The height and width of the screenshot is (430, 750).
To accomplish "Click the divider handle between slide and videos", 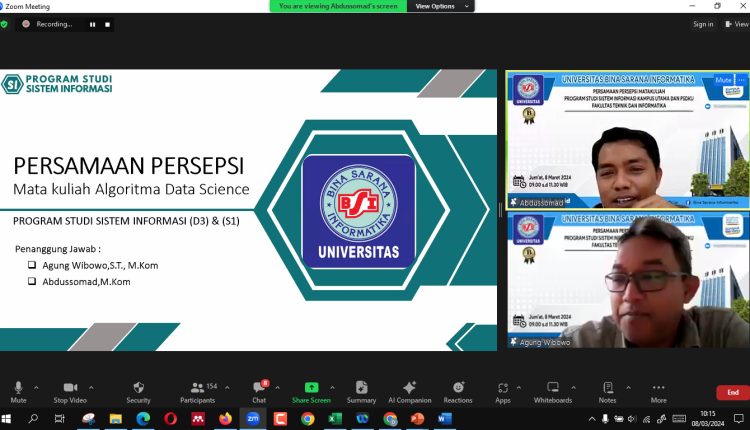I will 501,209.
